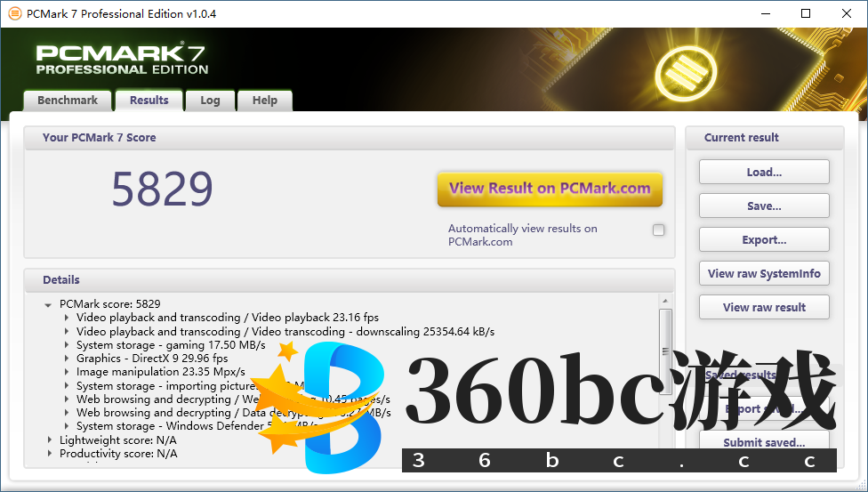Open View raw SystemInfo

coord(764,274)
